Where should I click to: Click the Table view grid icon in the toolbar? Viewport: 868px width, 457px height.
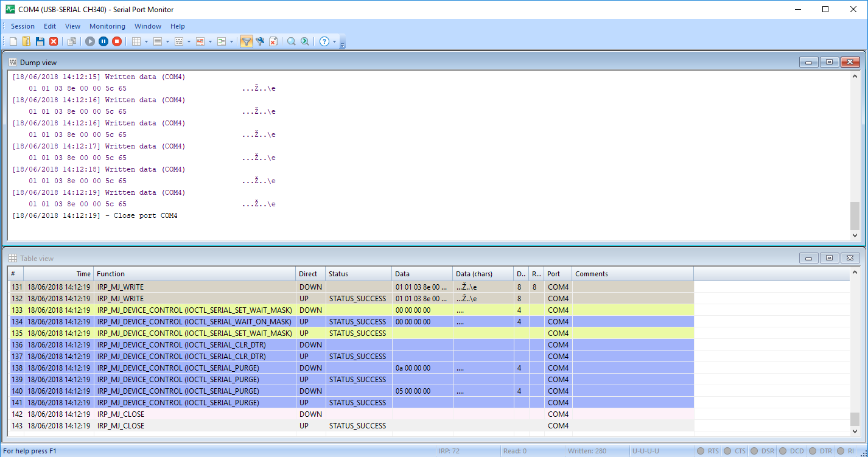click(136, 41)
